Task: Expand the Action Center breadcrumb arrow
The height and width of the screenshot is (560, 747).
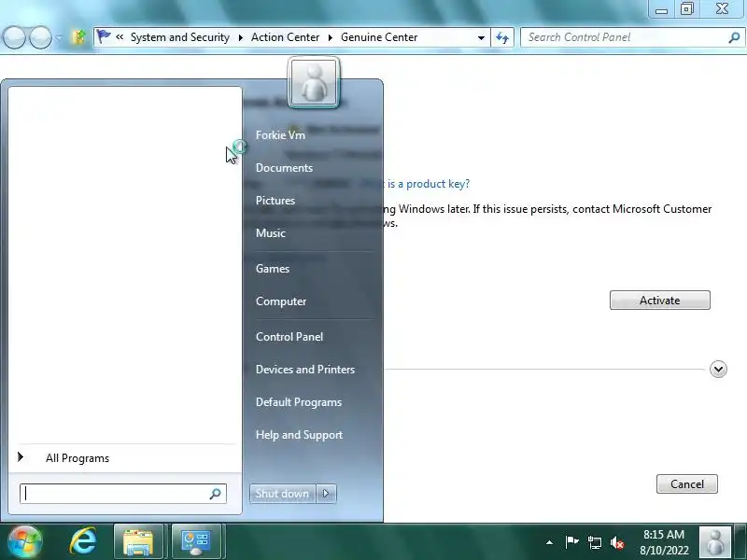Action: (331, 37)
